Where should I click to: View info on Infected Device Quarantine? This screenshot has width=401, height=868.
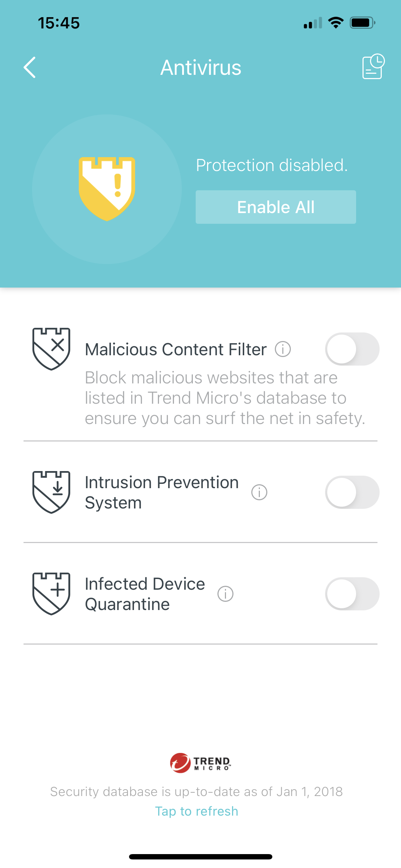coord(226,594)
